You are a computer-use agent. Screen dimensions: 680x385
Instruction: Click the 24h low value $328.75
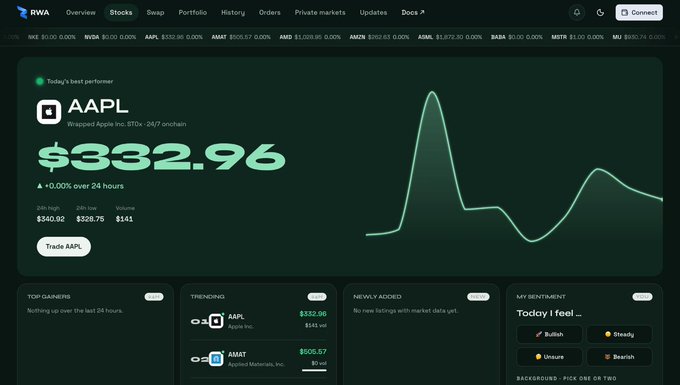(90, 219)
